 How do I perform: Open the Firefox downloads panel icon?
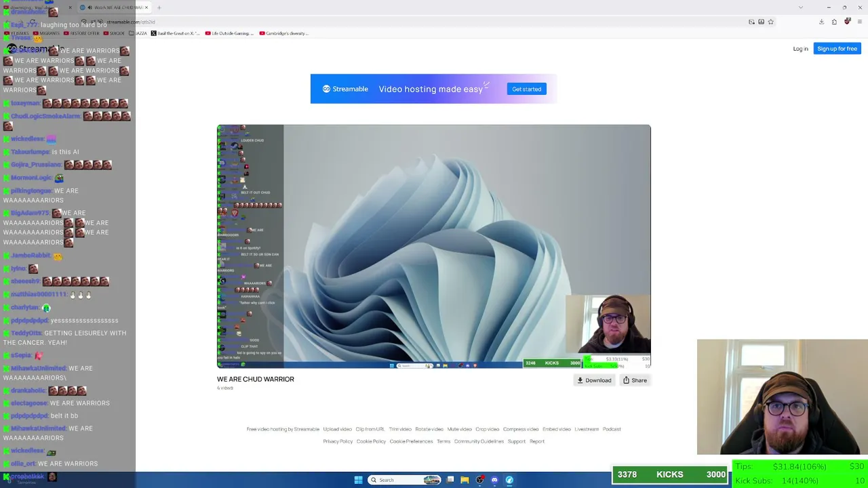tap(821, 22)
